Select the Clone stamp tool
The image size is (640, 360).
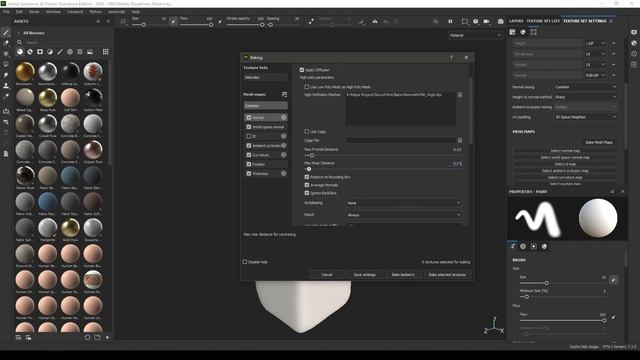click(6, 86)
